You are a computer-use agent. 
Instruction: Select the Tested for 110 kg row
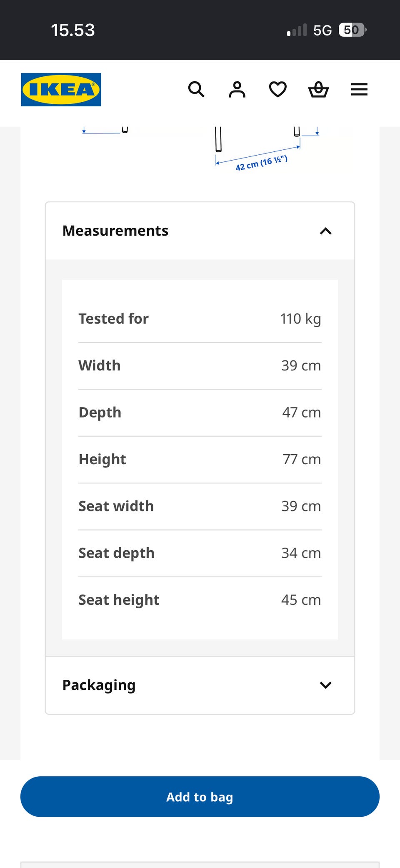pos(200,319)
